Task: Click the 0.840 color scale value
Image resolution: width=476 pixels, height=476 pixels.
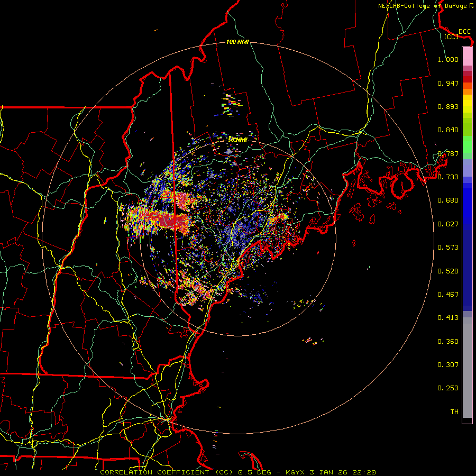Action: tap(448, 130)
